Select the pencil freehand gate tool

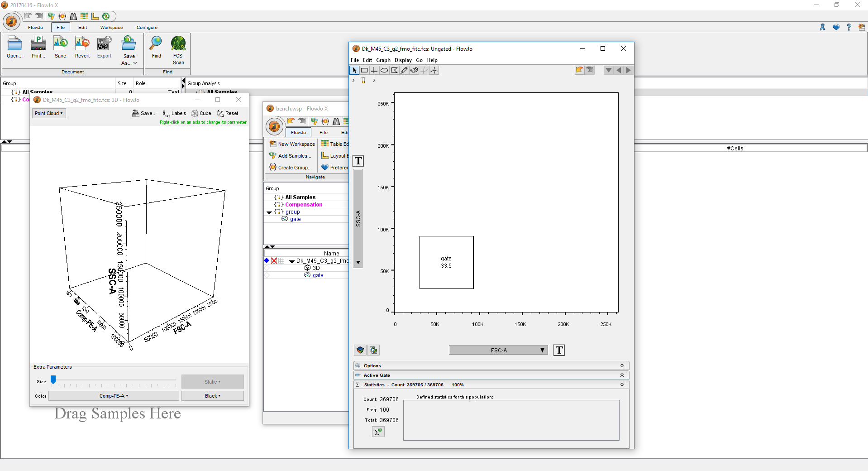coord(404,70)
